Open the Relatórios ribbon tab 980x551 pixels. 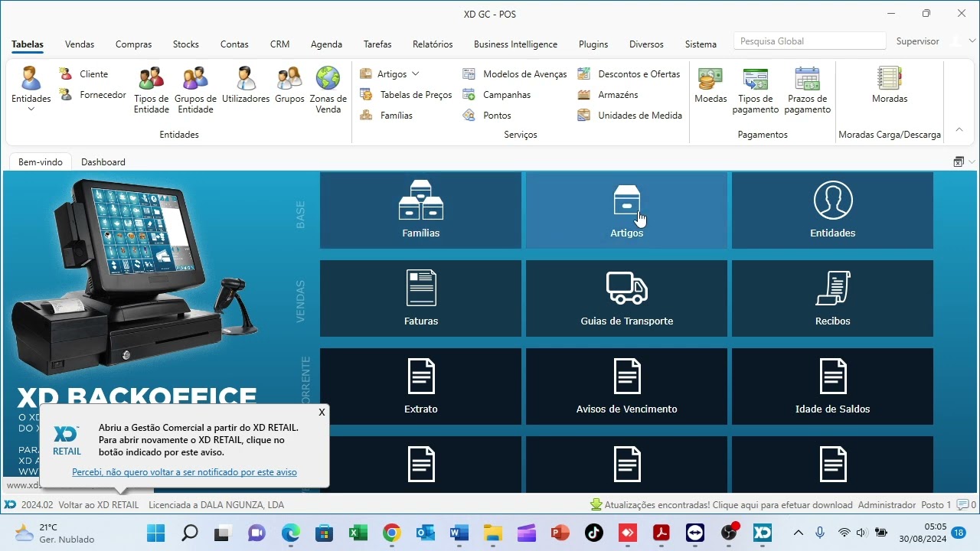tap(433, 44)
